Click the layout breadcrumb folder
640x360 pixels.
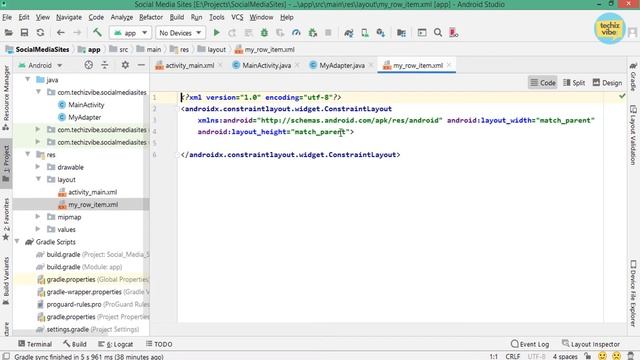click(x=211, y=49)
